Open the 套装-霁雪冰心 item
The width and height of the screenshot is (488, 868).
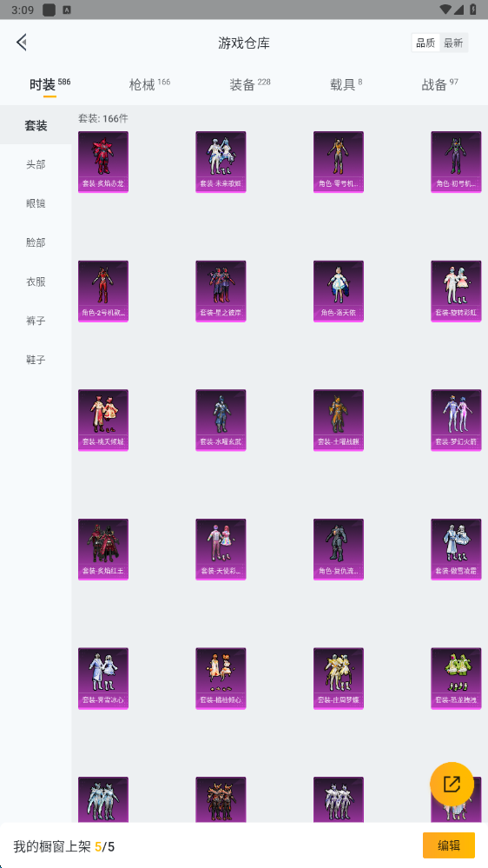click(x=103, y=679)
